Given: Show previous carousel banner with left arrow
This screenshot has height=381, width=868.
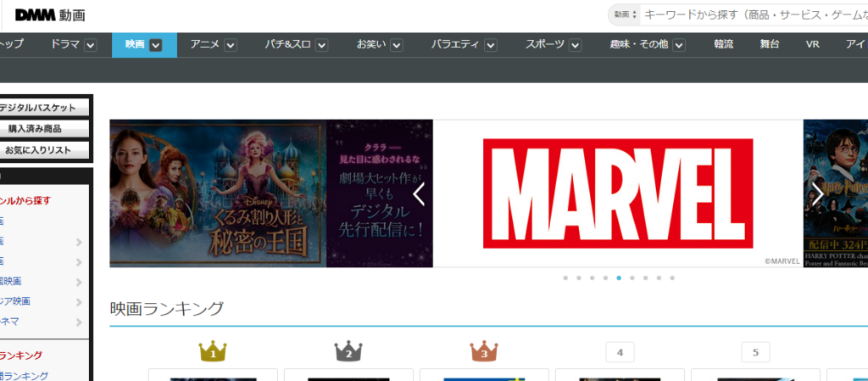Looking at the screenshot, I should pyautogui.click(x=419, y=194).
